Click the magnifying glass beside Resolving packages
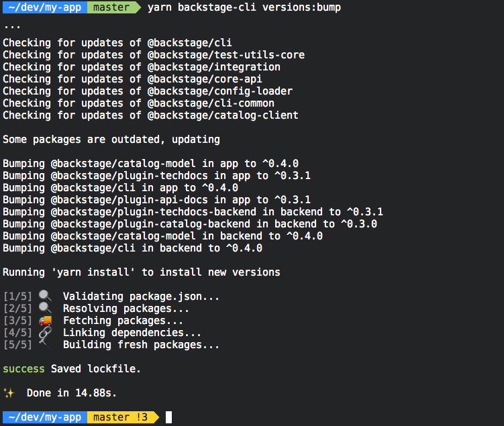 (x=45, y=308)
